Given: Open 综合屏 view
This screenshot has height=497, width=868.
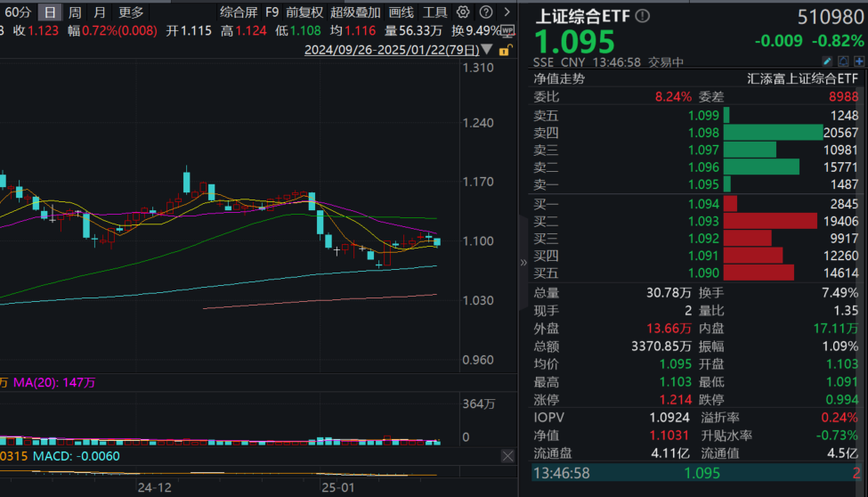Looking at the screenshot, I should pos(239,12).
